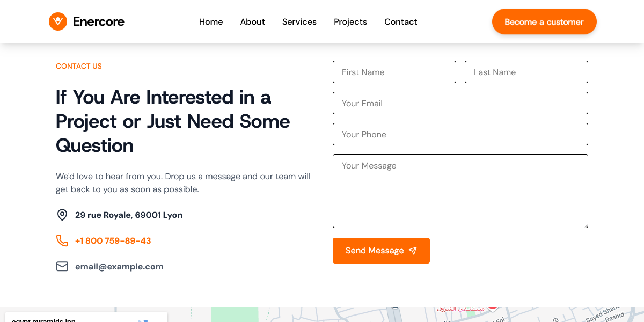644x322 pixels.
Task: Open the Services navigation link
Action: point(299,22)
